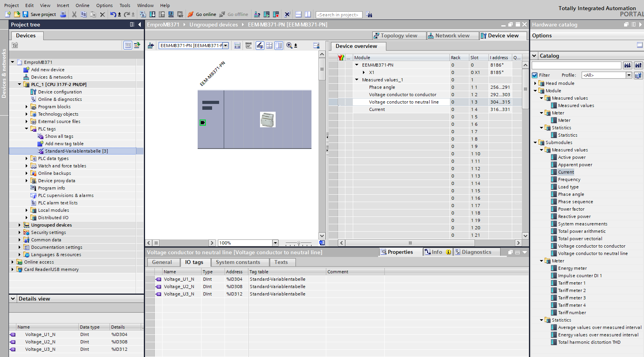This screenshot has width=644, height=357.
Task: Toggle Show module labels button
Action: click(x=260, y=46)
